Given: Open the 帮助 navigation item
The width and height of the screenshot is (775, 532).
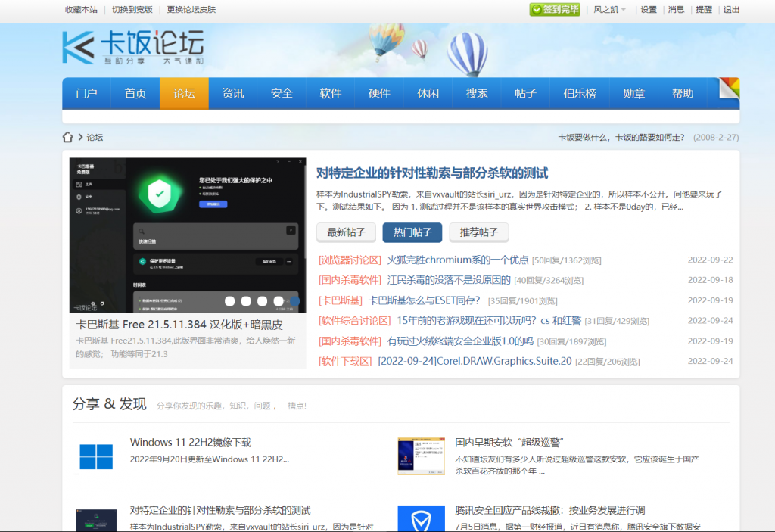Looking at the screenshot, I should coord(683,93).
